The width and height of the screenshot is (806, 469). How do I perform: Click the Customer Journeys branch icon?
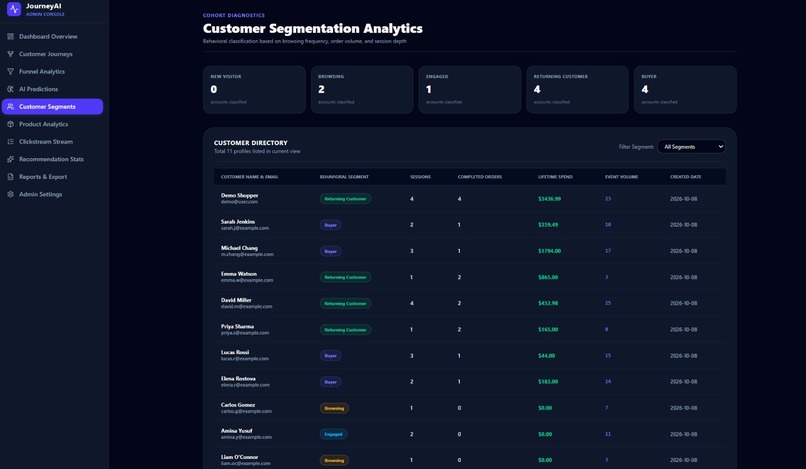pos(10,54)
